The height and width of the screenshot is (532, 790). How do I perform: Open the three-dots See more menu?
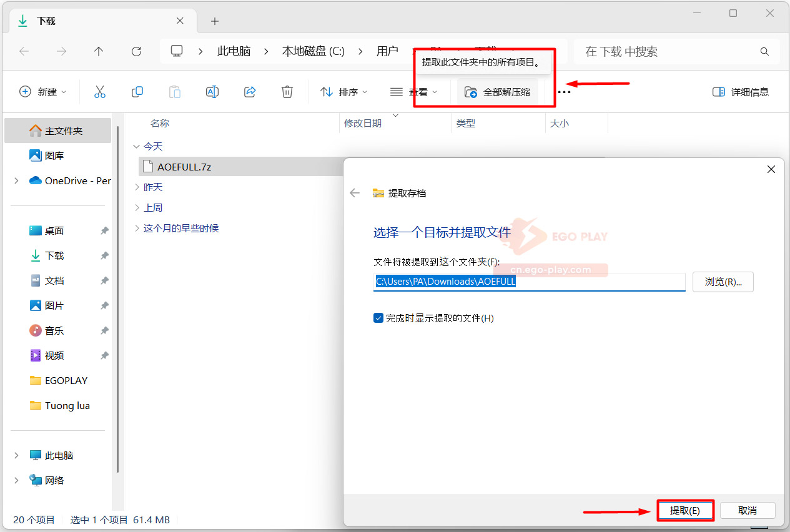(565, 92)
